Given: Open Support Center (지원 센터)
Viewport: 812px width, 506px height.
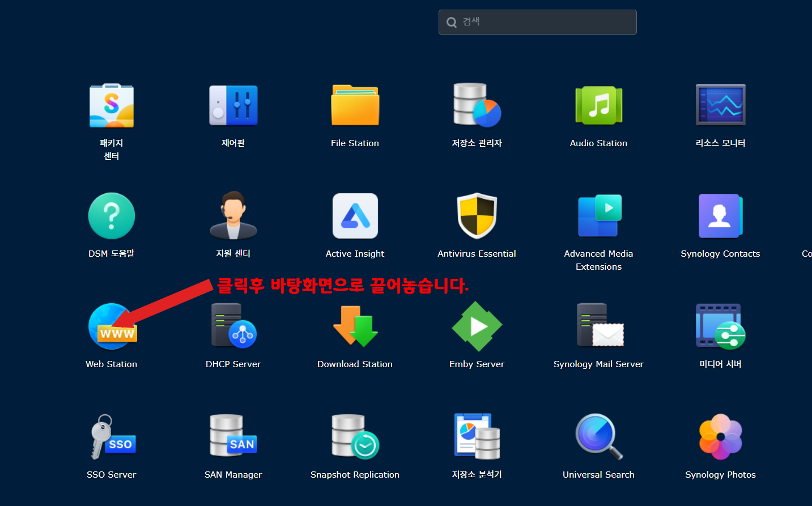Looking at the screenshot, I should coord(233,215).
